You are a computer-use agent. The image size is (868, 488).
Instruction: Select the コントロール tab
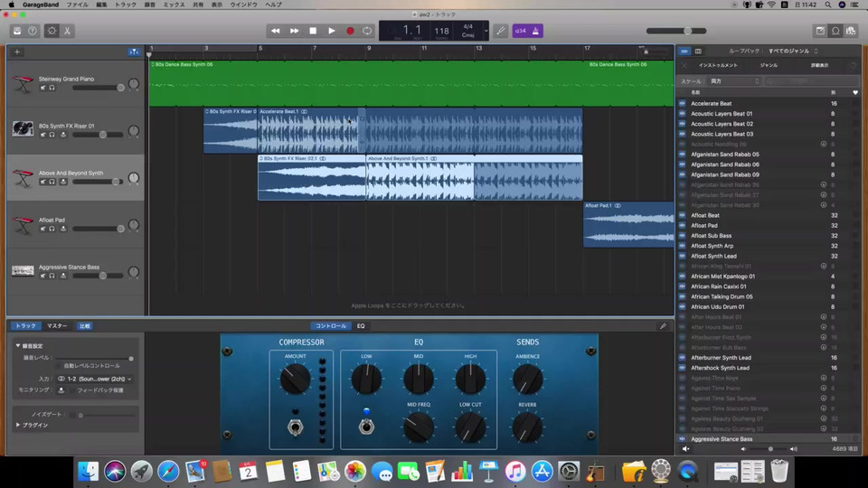pos(331,326)
